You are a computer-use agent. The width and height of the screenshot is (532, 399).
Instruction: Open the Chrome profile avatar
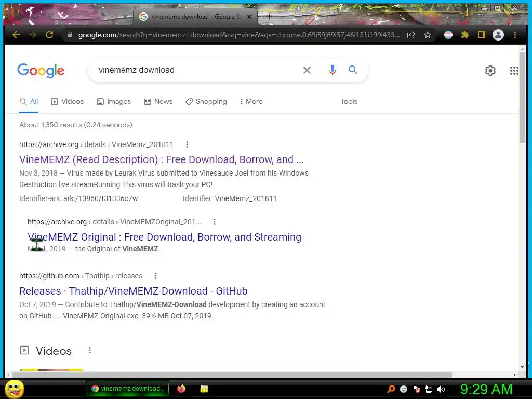[x=498, y=35]
